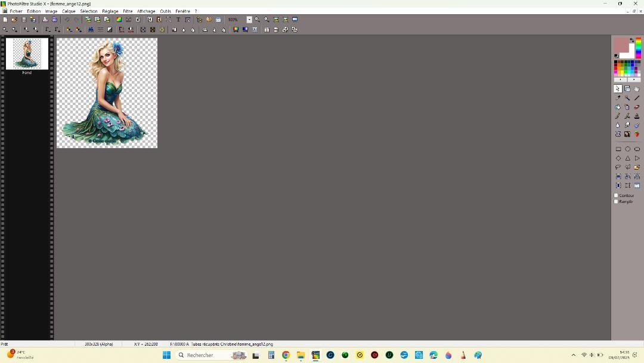Screen dimensions: 644x363
Task: Click the Text (T) tool icon in toolbar
Action: pos(178,19)
